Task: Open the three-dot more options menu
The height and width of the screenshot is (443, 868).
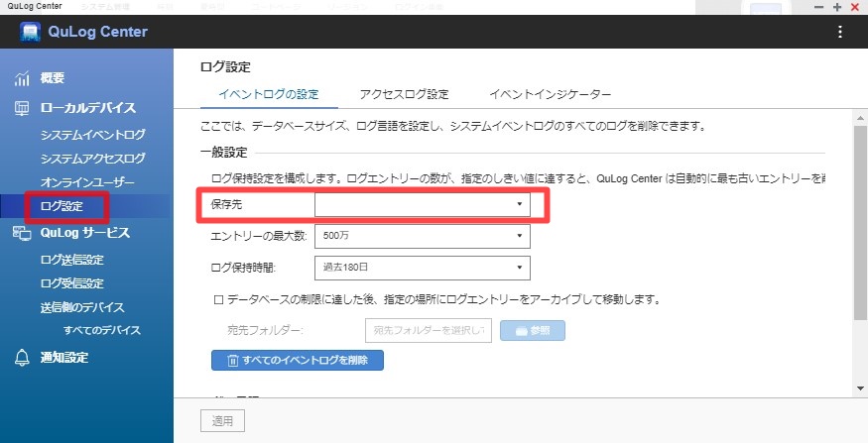Action: [840, 32]
